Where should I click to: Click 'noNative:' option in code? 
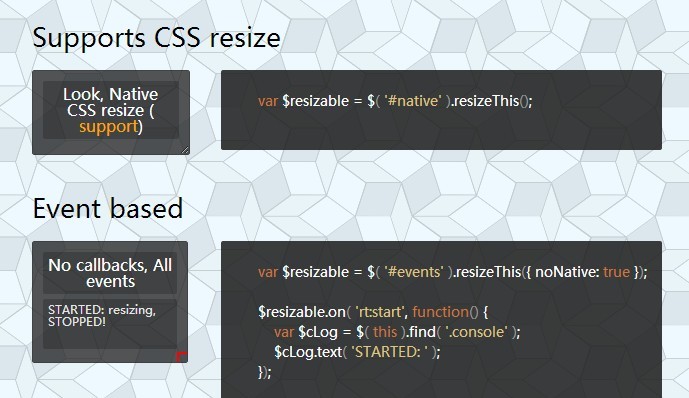(x=567, y=272)
